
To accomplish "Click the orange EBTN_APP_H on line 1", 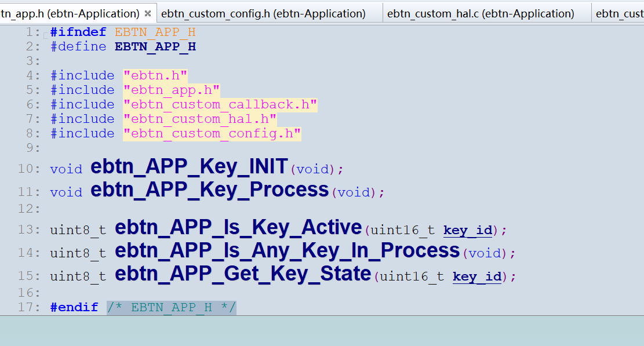I will pos(155,32).
